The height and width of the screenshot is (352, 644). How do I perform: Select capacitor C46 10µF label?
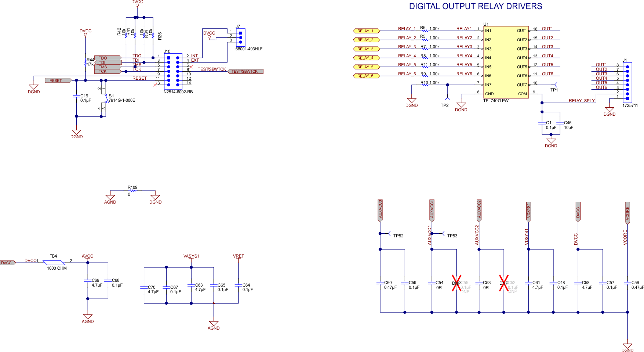tap(568, 125)
